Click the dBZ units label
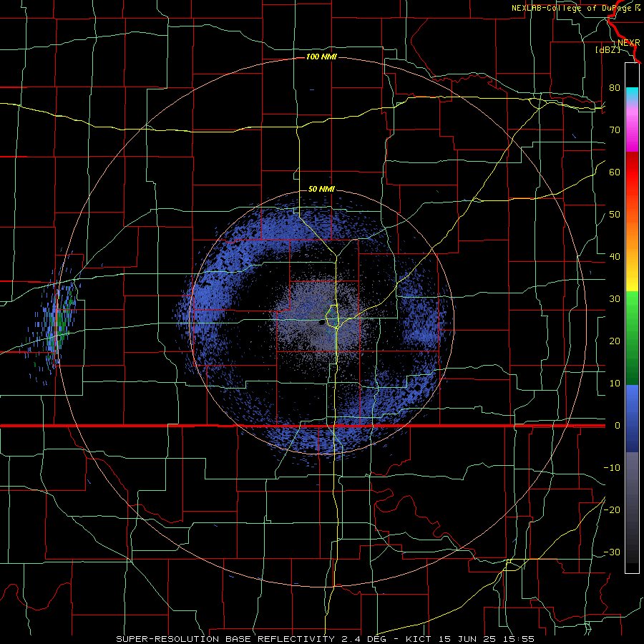This screenshot has width=644, height=644. click(608, 49)
